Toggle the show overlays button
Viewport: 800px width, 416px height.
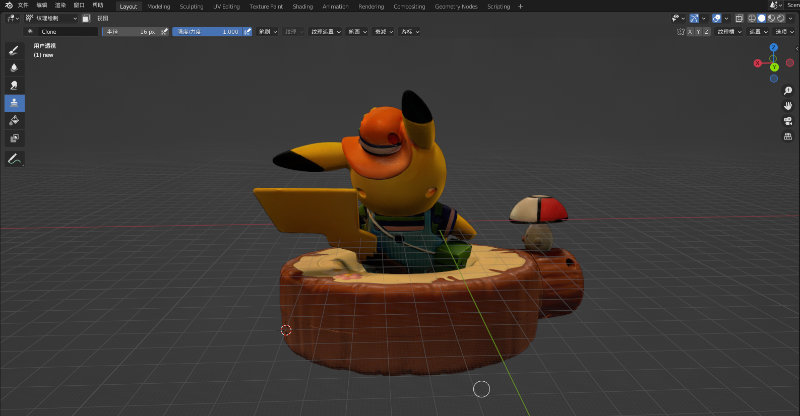coord(716,18)
